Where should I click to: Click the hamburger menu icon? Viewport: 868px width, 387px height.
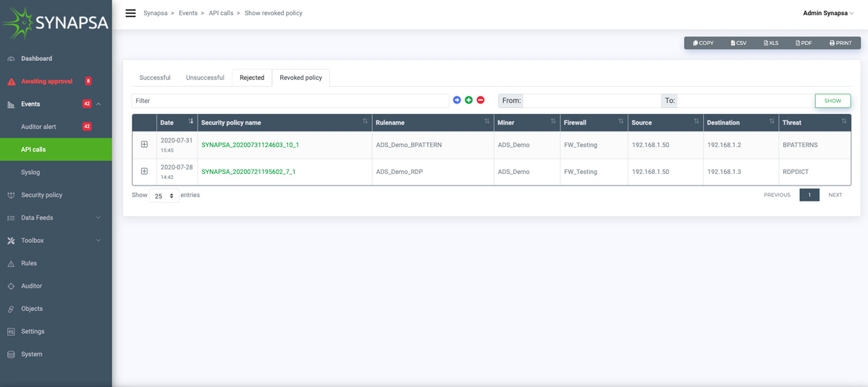click(130, 13)
